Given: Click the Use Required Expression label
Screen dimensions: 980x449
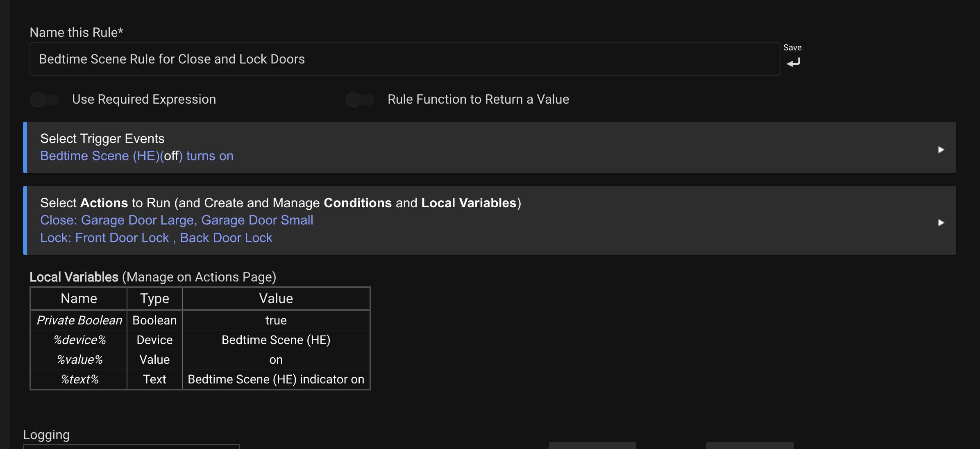Looking at the screenshot, I should 144,100.
